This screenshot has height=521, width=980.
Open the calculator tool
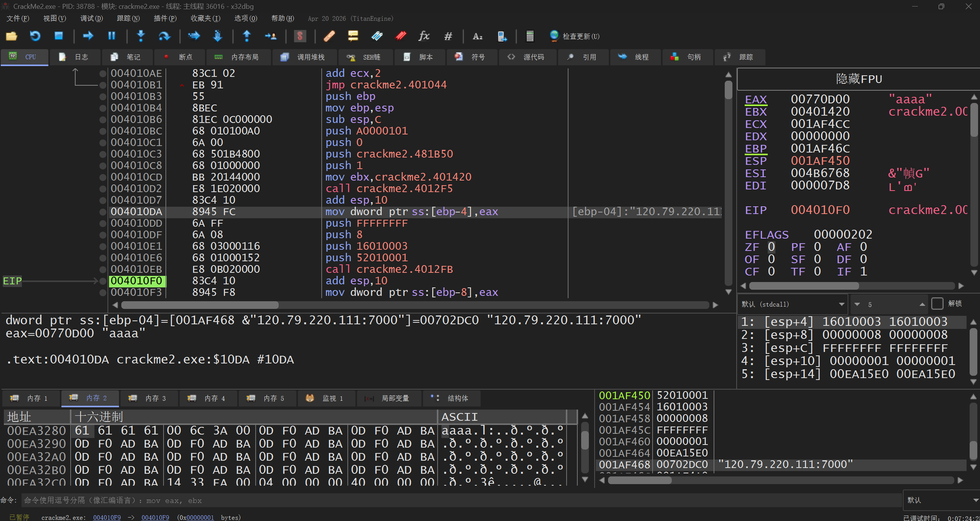tap(530, 36)
